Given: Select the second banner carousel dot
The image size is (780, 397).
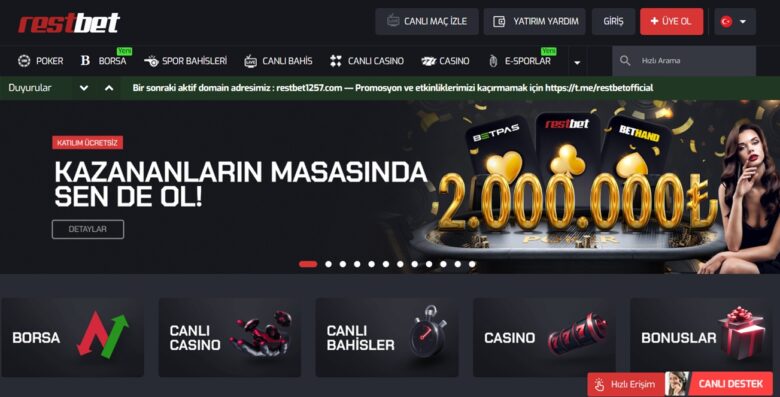Looking at the screenshot, I should coord(328,264).
